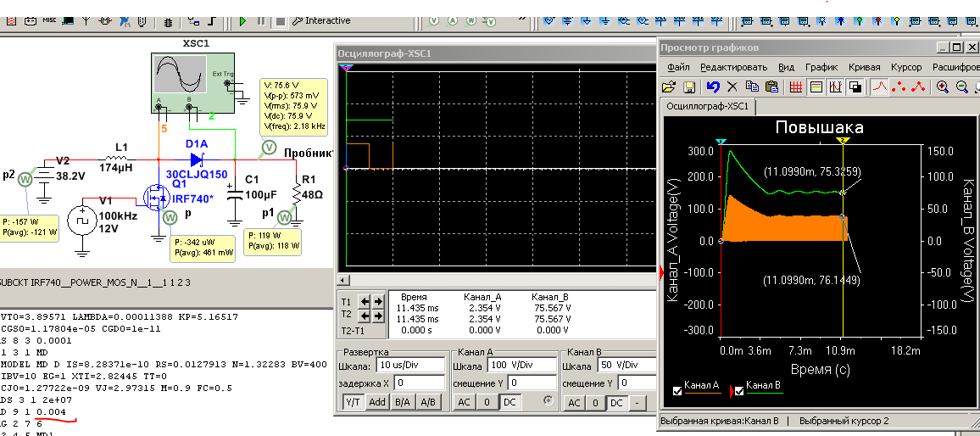Select the Осциллограф-XSC1 tab
The image size is (980, 436).
(x=707, y=106)
